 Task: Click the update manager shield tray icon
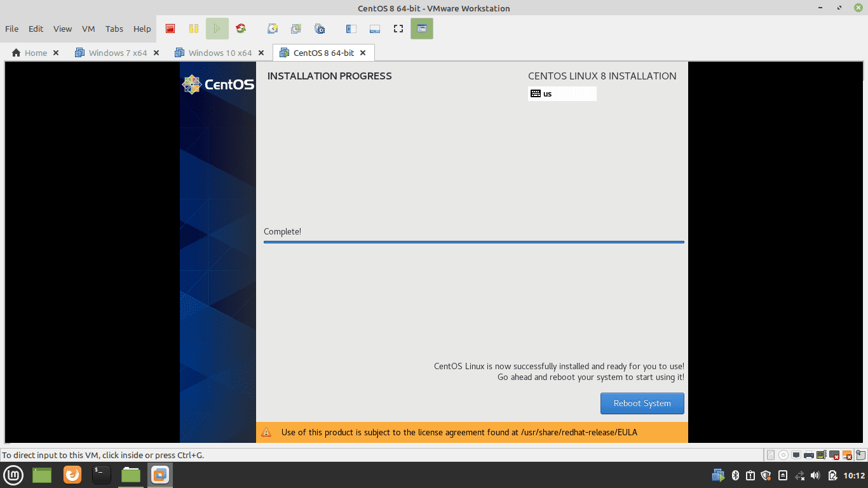[x=766, y=475]
